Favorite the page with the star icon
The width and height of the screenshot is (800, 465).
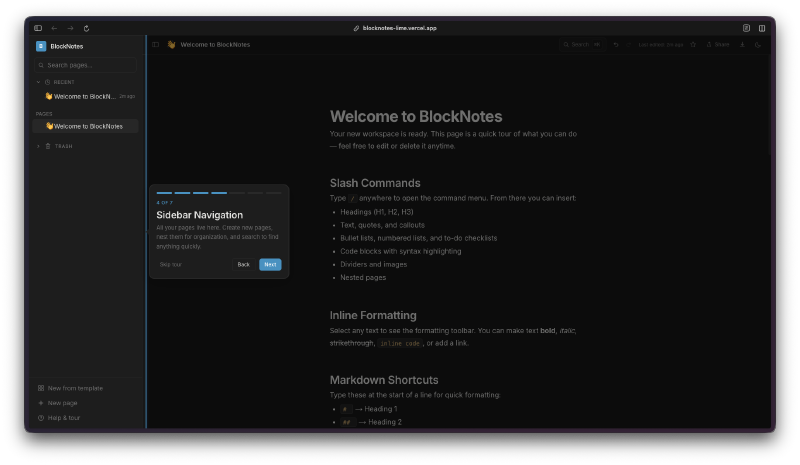(693, 44)
